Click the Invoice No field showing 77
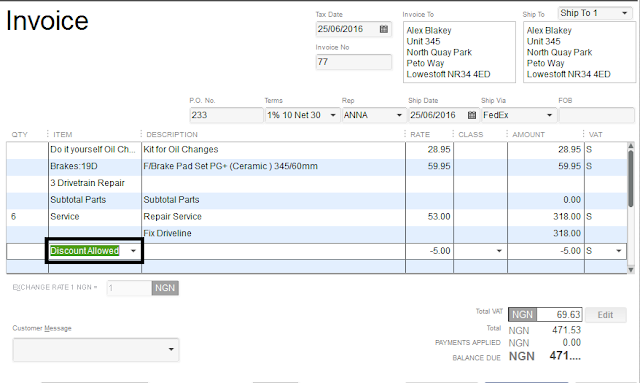This screenshot has width=640, height=383. (x=353, y=62)
